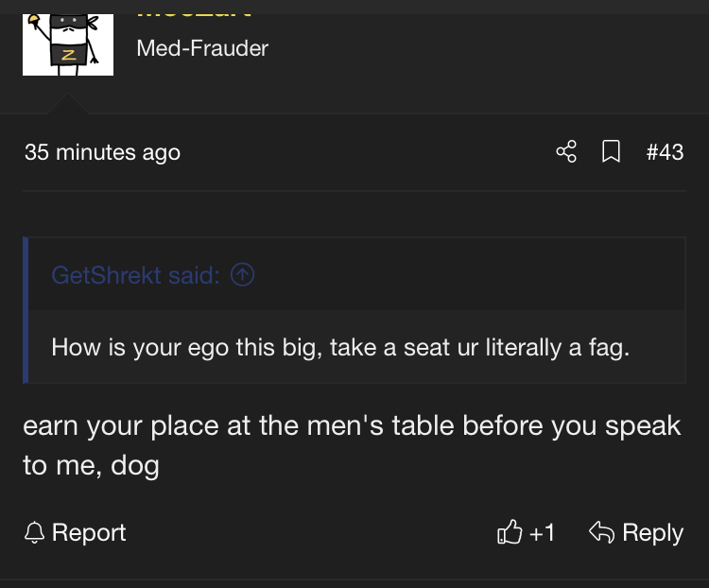Click the Med-Frauder user title
The height and width of the screenshot is (588, 709).
tap(202, 47)
